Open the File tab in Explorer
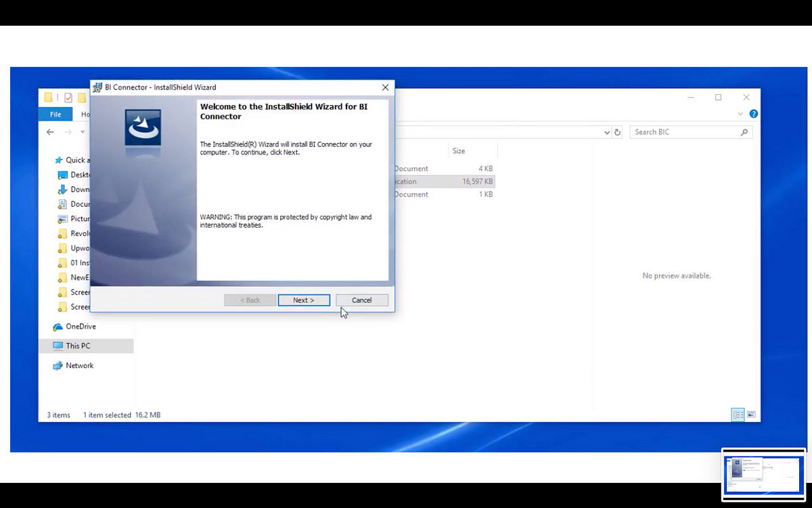This screenshot has height=508, width=812. pyautogui.click(x=55, y=114)
